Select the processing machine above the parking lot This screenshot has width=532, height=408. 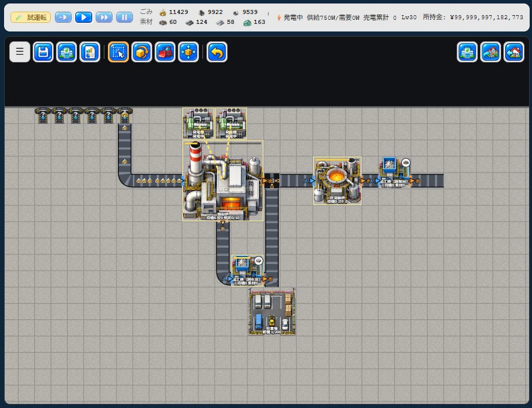click(x=247, y=270)
